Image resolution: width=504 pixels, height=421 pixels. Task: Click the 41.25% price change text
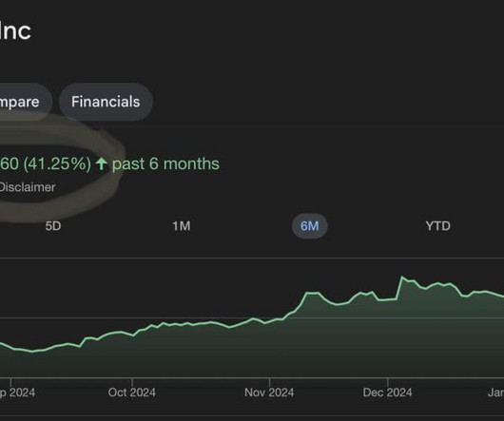tap(57, 163)
